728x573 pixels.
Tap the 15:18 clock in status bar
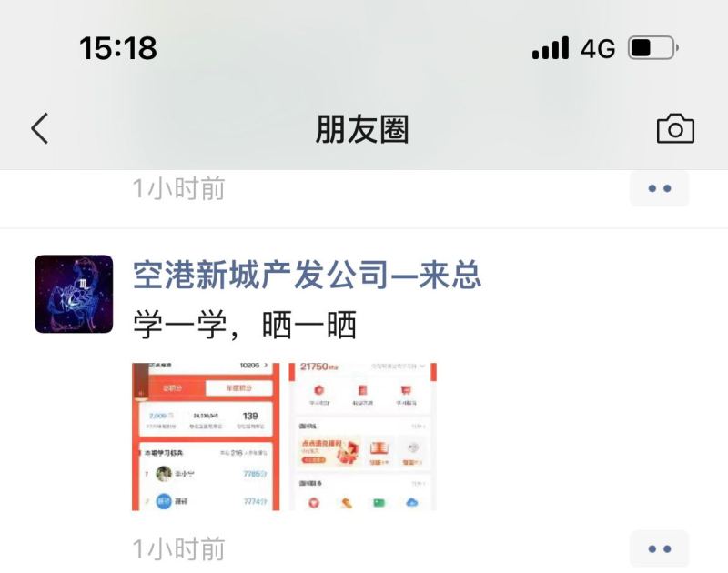pos(118,48)
